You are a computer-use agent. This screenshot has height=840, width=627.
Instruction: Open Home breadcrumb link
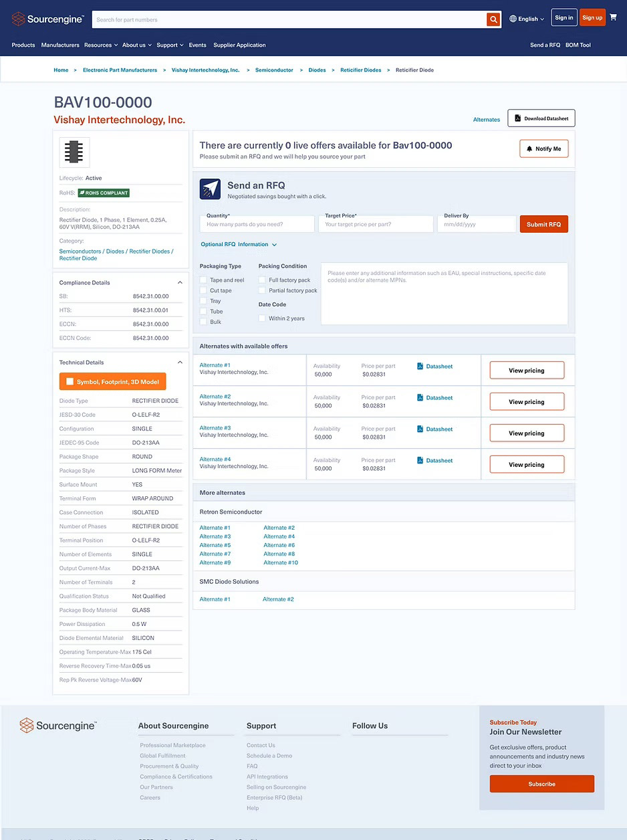(61, 70)
